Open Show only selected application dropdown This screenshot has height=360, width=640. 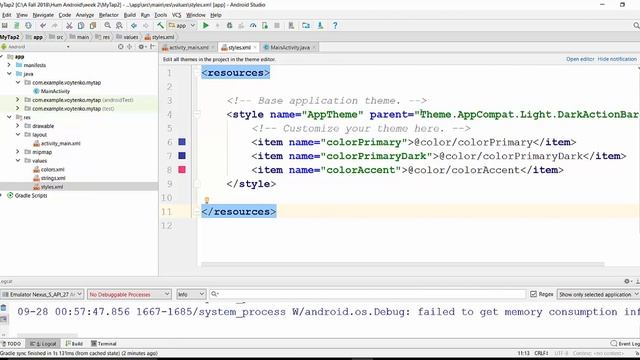(x=598, y=294)
